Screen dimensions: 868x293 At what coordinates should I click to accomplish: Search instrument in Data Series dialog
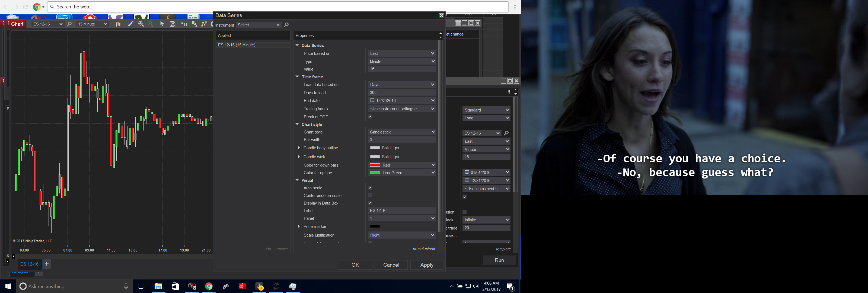[x=286, y=25]
